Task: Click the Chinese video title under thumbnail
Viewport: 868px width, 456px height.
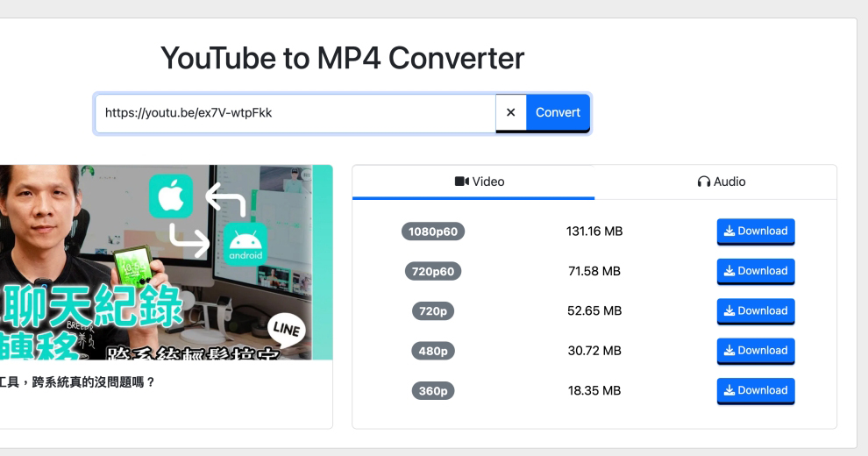Action: [x=77, y=382]
